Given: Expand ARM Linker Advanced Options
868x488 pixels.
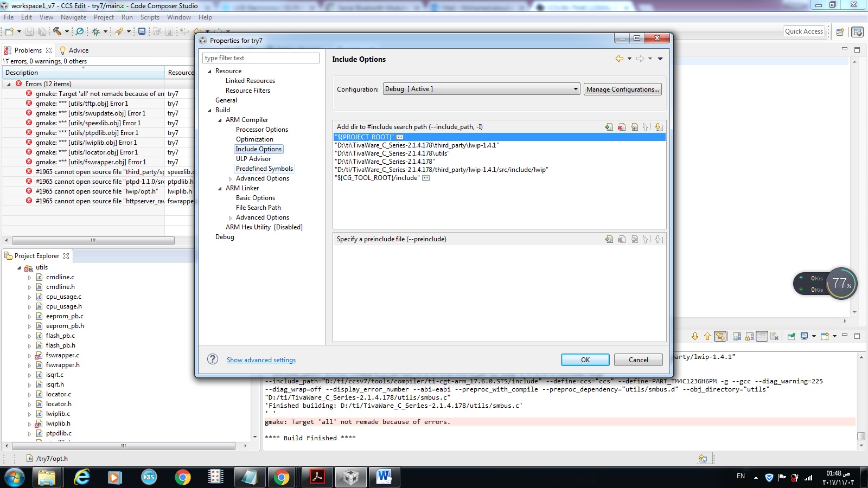Looking at the screenshot, I should pos(230,218).
